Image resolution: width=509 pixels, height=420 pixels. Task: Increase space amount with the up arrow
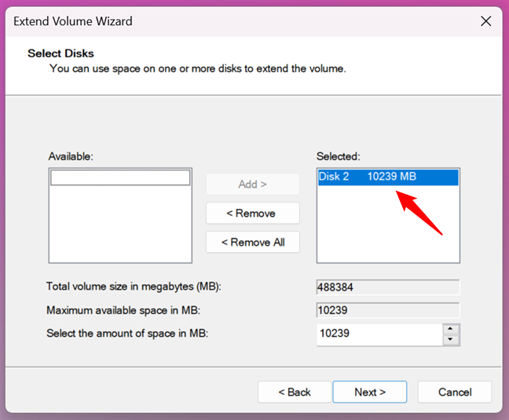pos(450,328)
